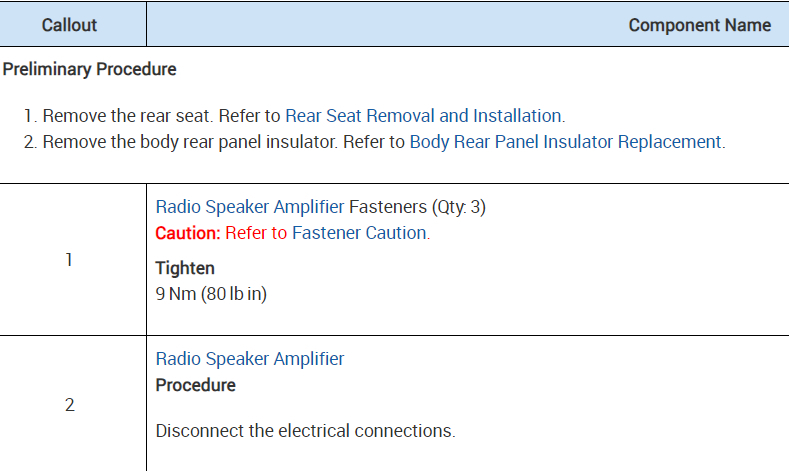
Task: Click Radio Speaker Amplifier link beside Fasteners
Action: (250, 208)
